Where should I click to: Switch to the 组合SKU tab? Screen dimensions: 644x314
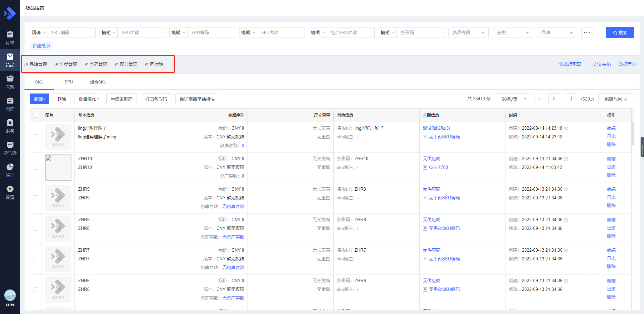(98, 82)
